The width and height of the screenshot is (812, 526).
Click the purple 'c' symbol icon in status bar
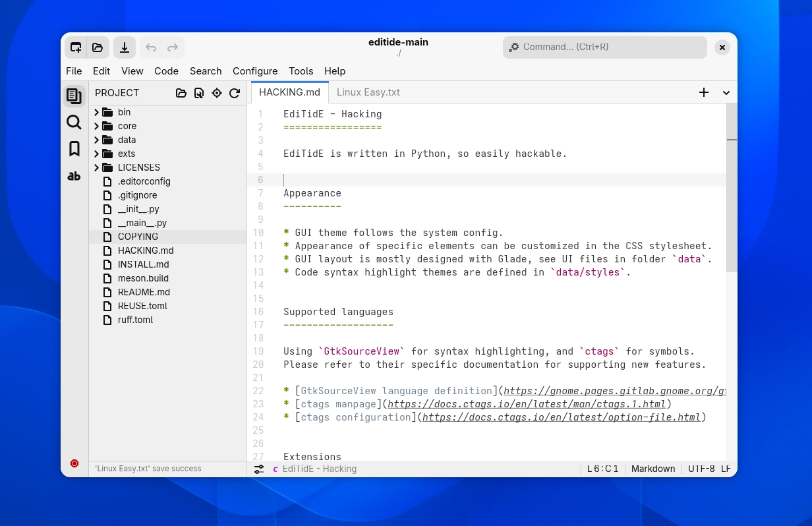pos(275,469)
